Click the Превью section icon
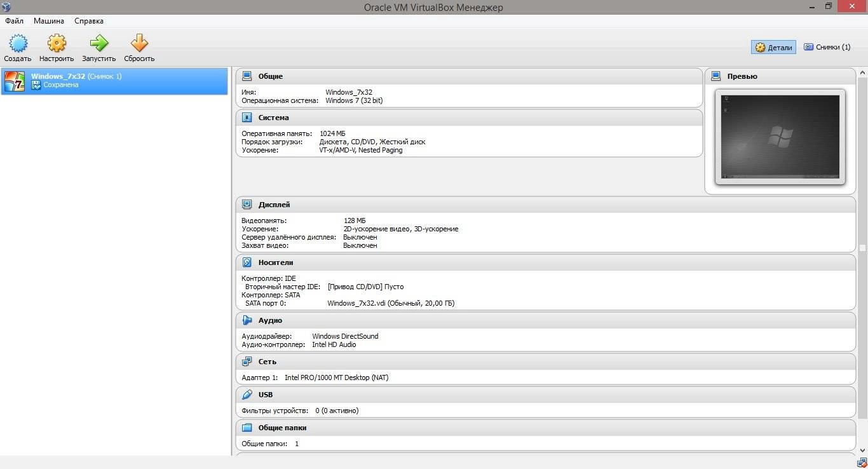 (x=716, y=76)
